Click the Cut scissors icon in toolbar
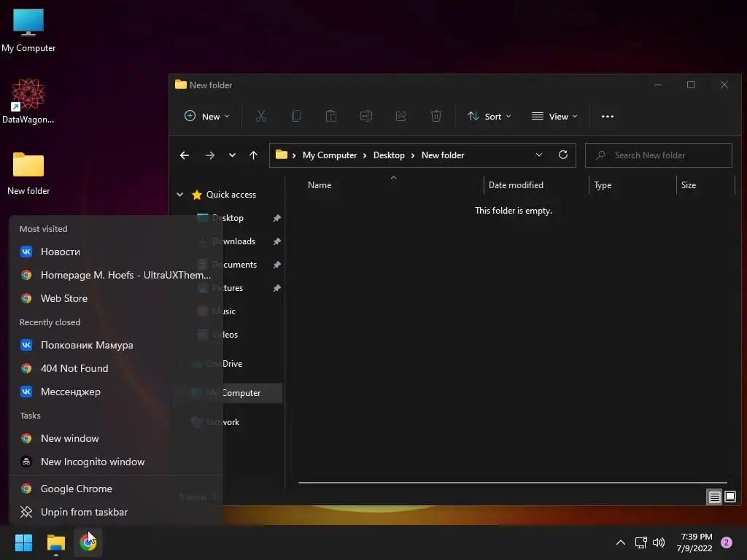The width and height of the screenshot is (747, 560). 261,116
